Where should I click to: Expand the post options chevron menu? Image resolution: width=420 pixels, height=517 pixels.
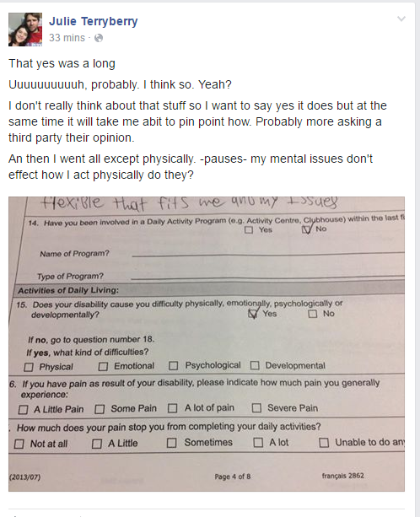coord(401,19)
